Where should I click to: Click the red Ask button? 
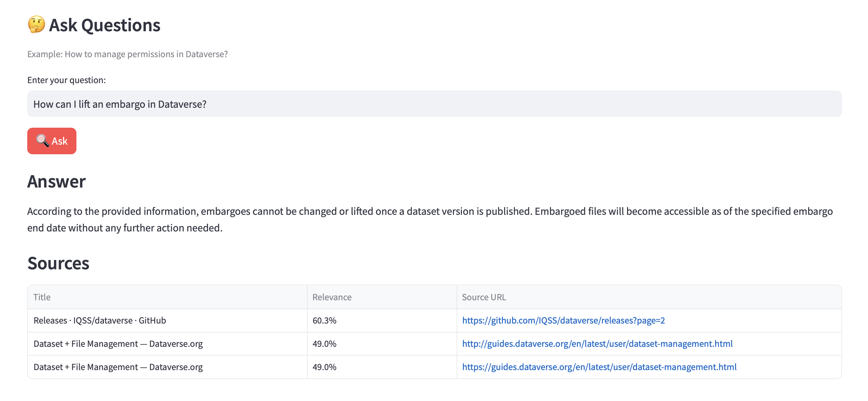[x=52, y=141]
